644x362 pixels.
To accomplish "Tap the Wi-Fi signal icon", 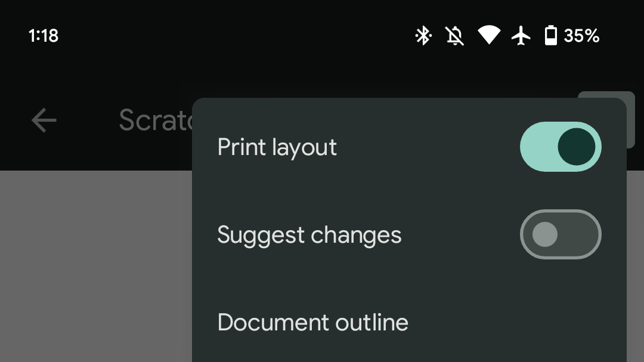I will (490, 36).
